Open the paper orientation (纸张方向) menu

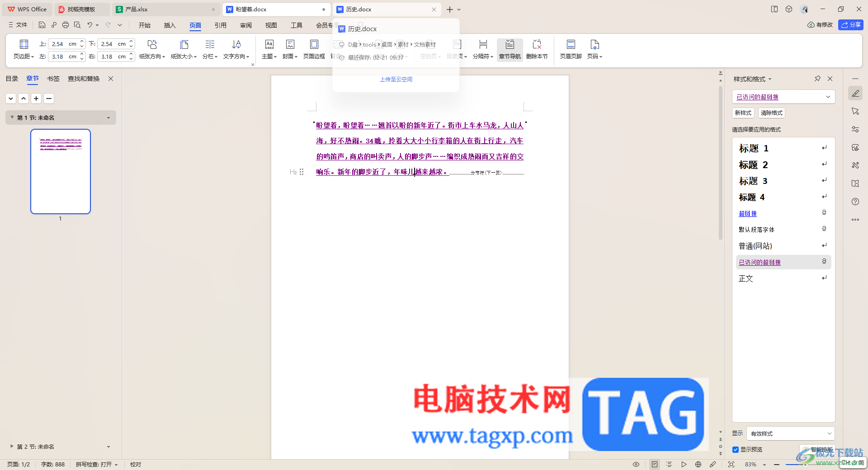click(x=152, y=49)
